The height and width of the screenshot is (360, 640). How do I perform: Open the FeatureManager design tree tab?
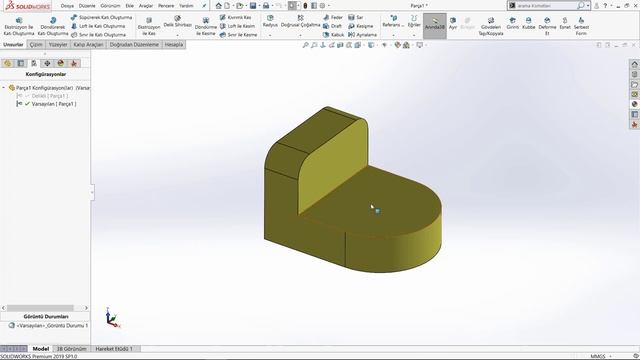[7, 63]
